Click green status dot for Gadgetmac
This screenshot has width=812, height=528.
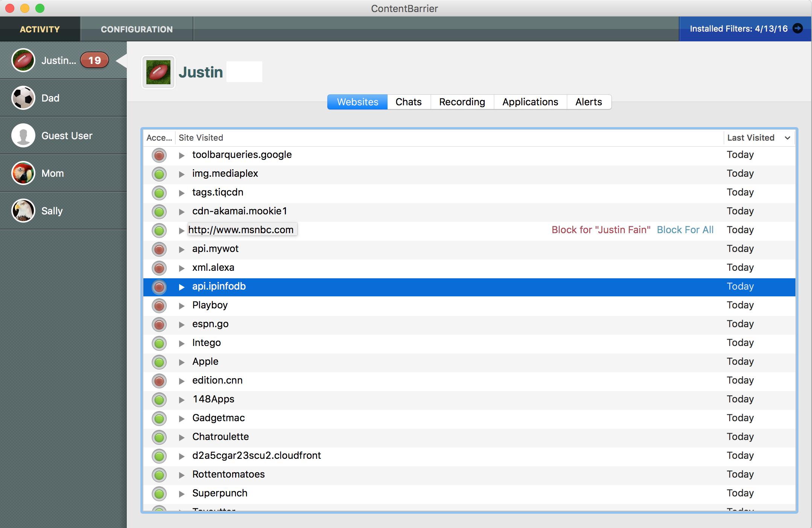(159, 418)
